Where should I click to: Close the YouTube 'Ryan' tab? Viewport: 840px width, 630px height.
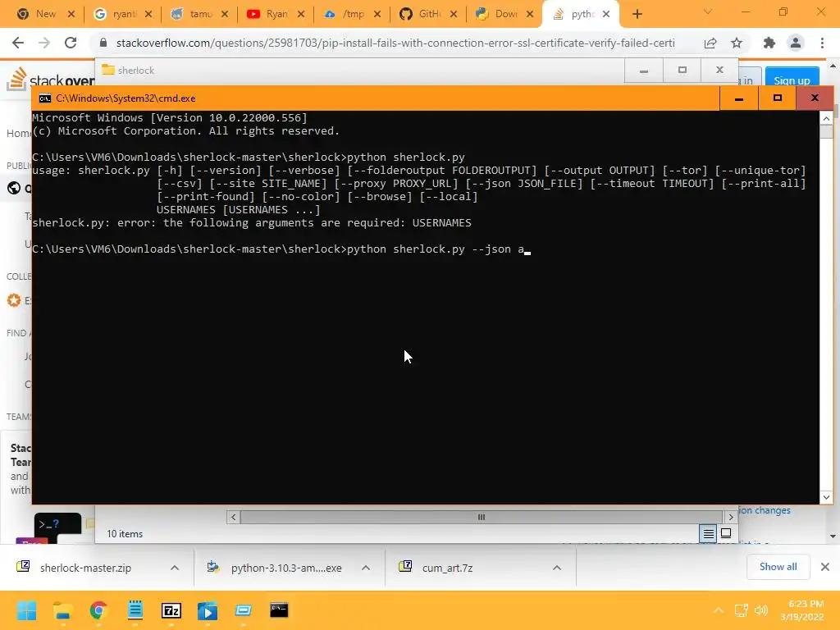click(x=301, y=14)
